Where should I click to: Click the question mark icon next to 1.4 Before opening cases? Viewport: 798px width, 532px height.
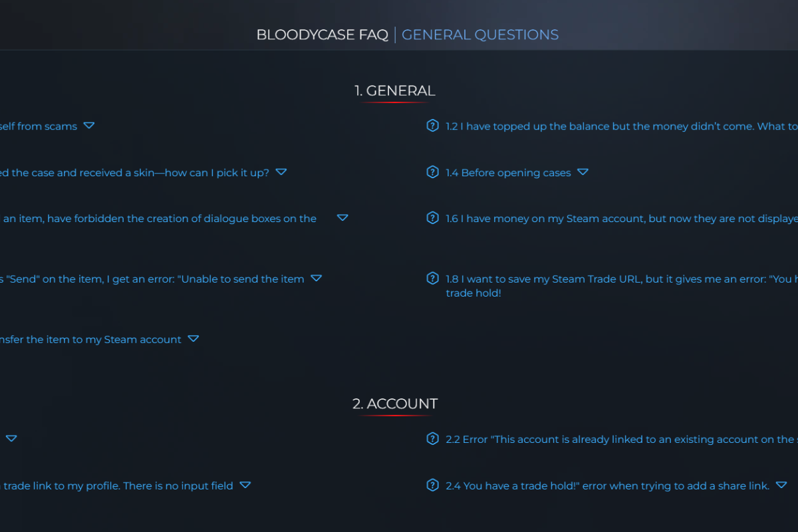click(x=432, y=172)
